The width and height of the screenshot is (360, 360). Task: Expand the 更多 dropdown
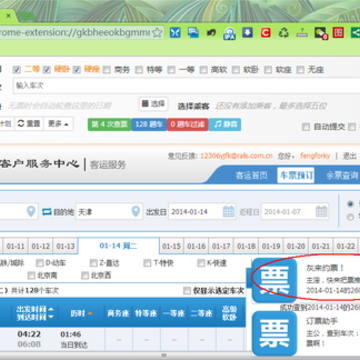click(58, 124)
